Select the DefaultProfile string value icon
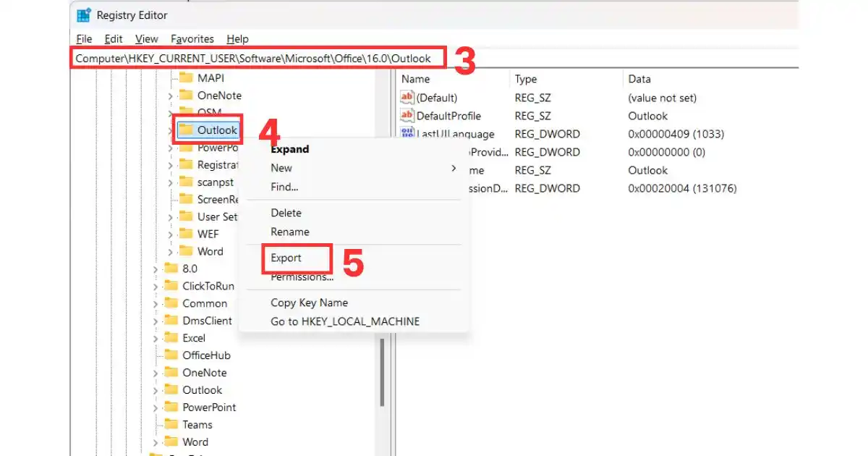Screen dimensions: 868x456 [407, 116]
